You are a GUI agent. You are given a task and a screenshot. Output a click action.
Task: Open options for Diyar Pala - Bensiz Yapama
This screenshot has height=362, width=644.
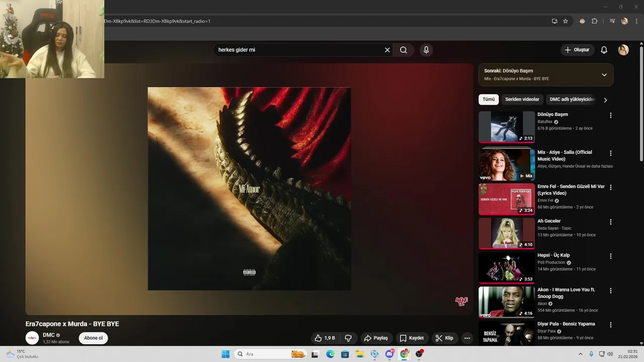click(611, 325)
